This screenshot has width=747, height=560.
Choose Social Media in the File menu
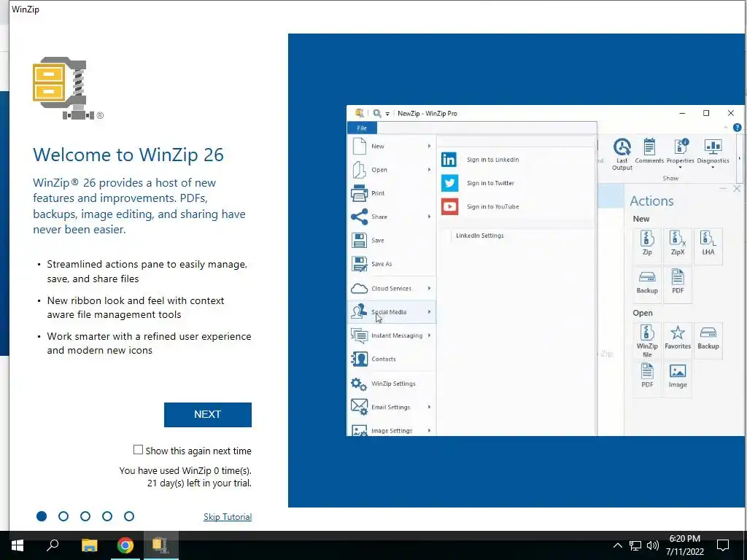point(392,312)
